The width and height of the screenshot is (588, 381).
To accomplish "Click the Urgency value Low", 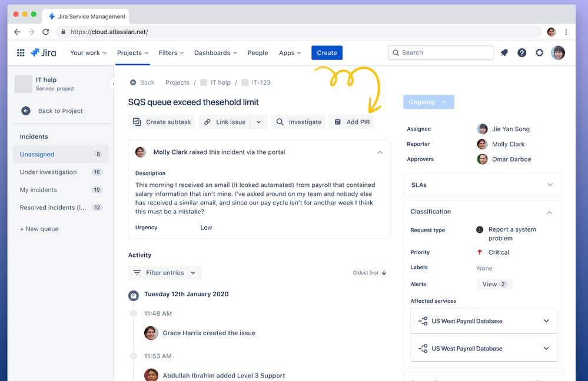I will pos(206,228).
